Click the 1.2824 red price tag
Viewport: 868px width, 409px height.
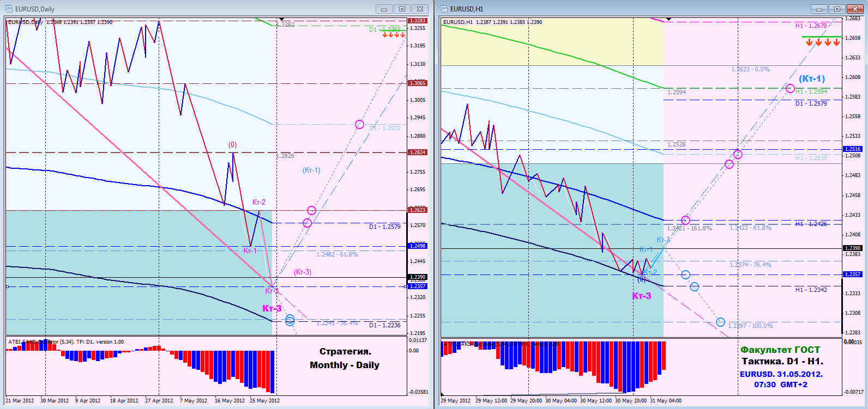click(418, 152)
